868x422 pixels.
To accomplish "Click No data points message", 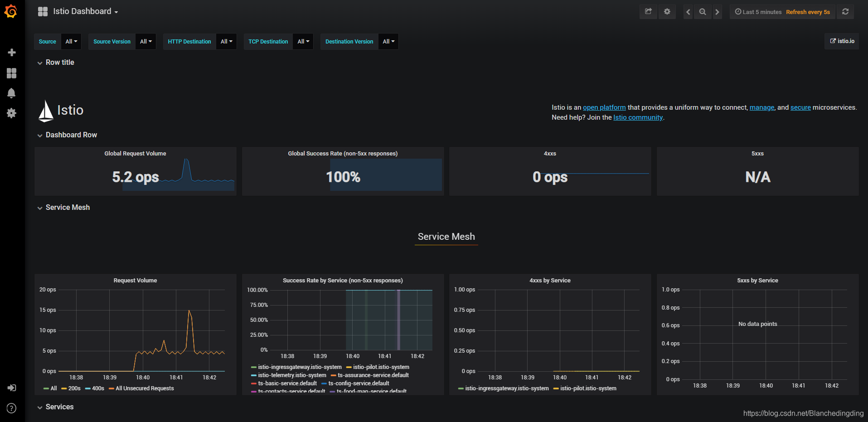I will [x=757, y=324].
